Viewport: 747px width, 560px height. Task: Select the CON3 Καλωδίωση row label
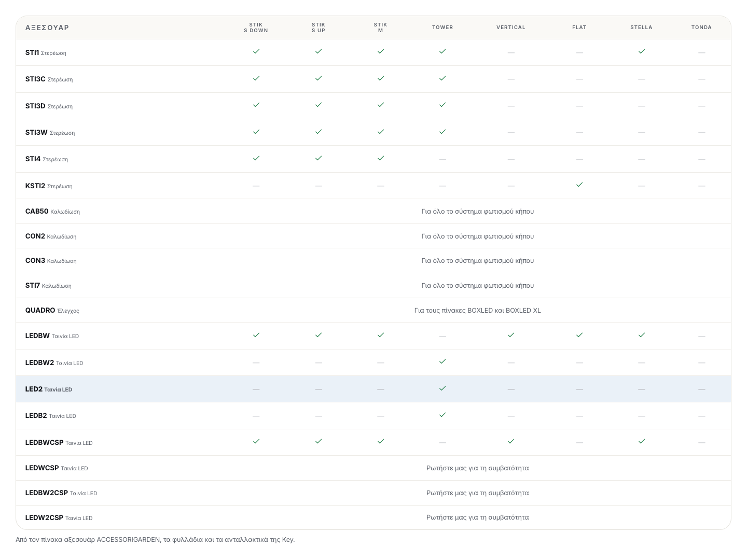(x=51, y=261)
